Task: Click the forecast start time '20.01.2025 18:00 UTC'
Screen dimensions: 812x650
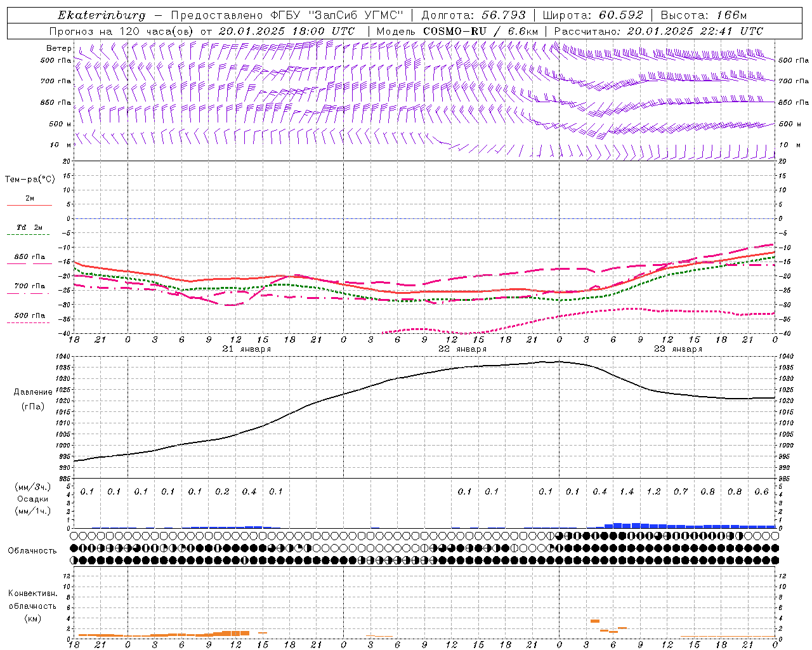Action: pos(287,31)
